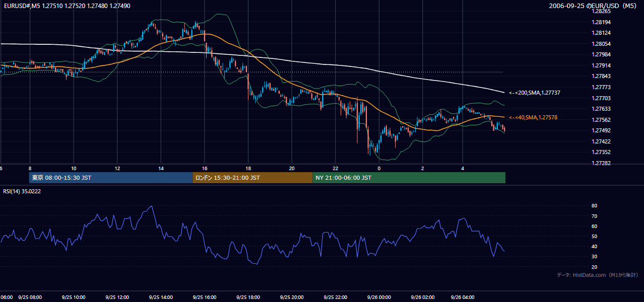Screen dimensions: 644x302
Task: Click the 9/25 12:00 time label
Action: point(117,297)
